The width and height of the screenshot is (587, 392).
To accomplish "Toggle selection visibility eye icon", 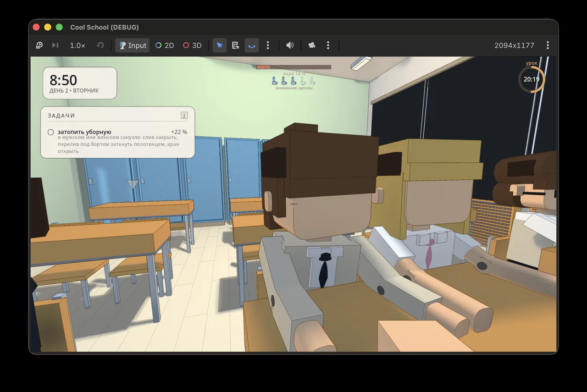I will [252, 45].
